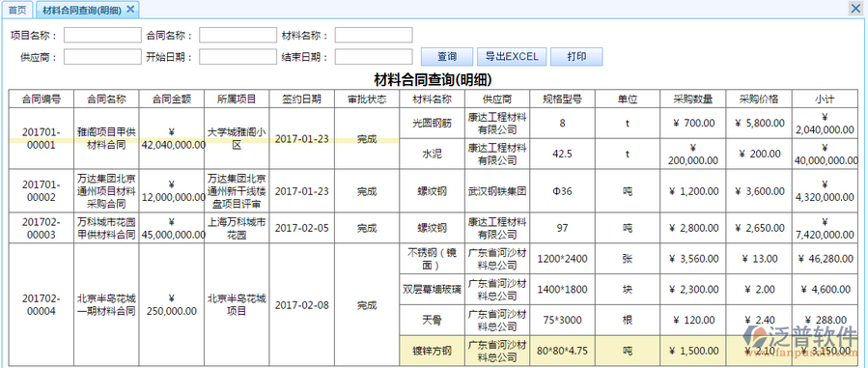Open the 开始日期 date field
This screenshot has height=368, width=868.
(238, 57)
